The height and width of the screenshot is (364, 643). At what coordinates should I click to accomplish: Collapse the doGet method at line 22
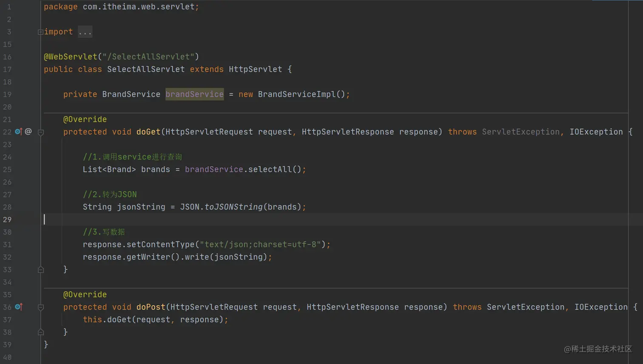[x=41, y=132]
